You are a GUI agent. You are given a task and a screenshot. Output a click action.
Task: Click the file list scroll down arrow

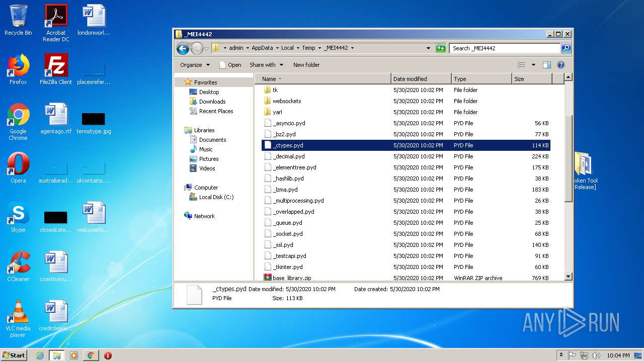(x=568, y=277)
